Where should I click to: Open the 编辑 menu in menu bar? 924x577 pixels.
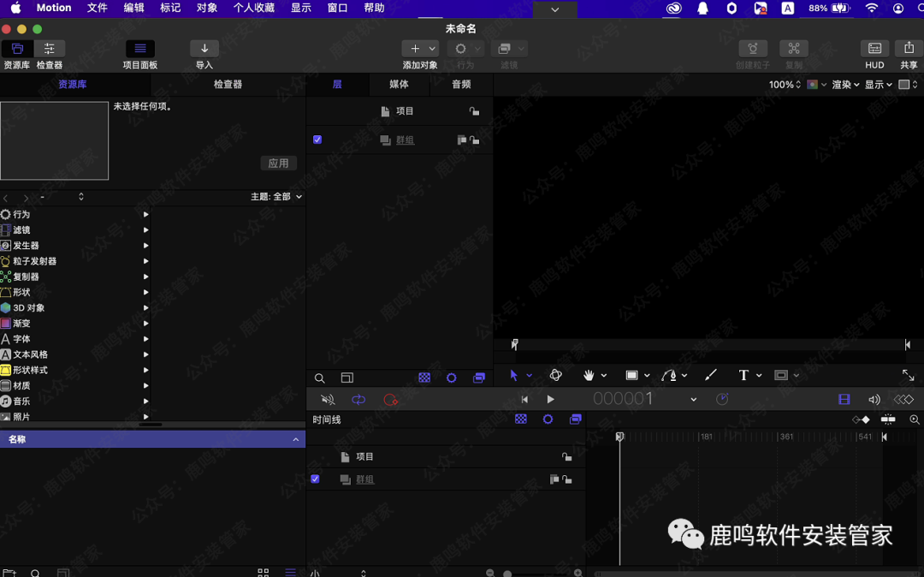[x=133, y=8]
